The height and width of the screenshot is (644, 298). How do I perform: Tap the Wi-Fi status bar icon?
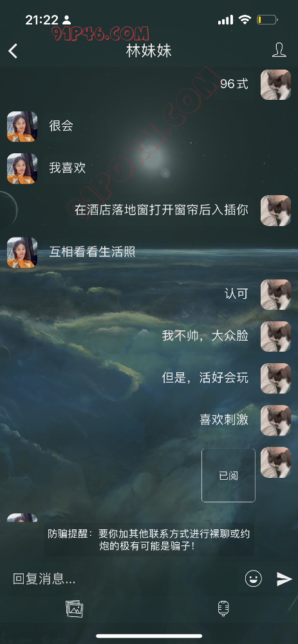[245, 20]
